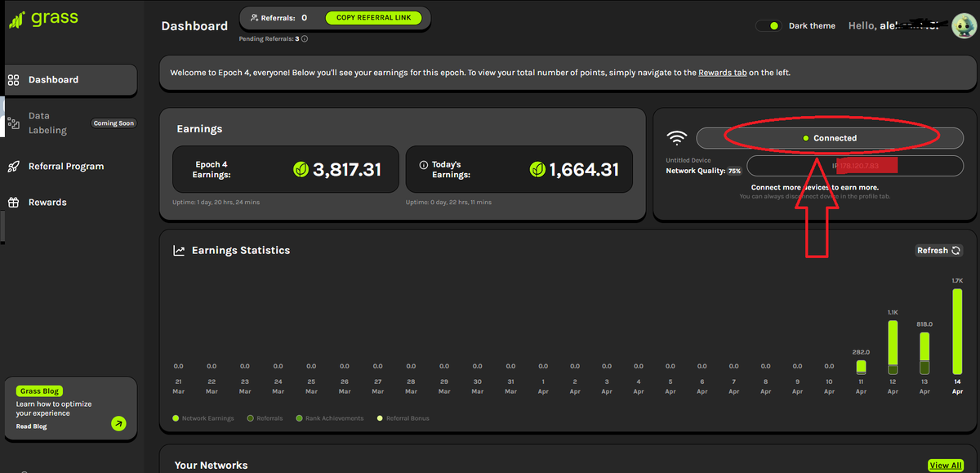Copy the referral link

373,17
